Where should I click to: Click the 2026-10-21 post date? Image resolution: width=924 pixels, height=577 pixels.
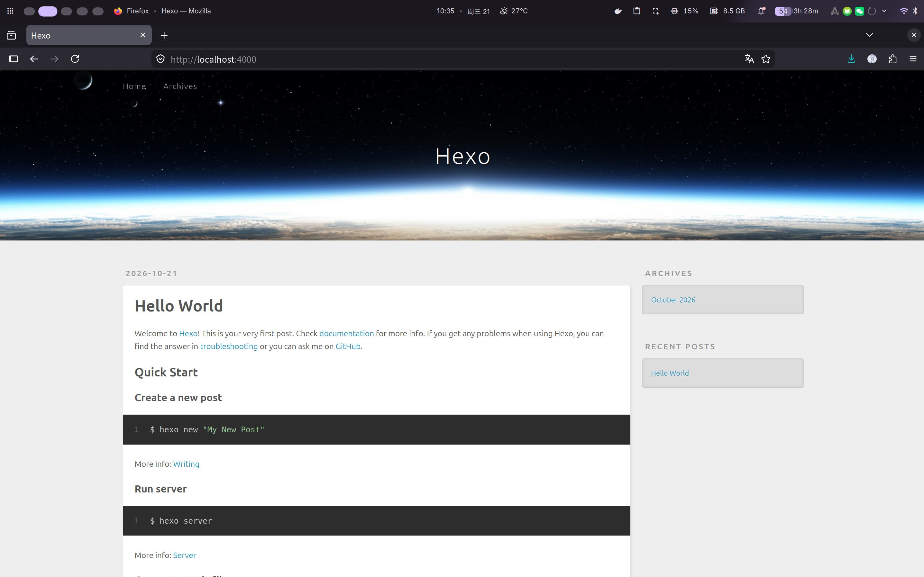151,273
